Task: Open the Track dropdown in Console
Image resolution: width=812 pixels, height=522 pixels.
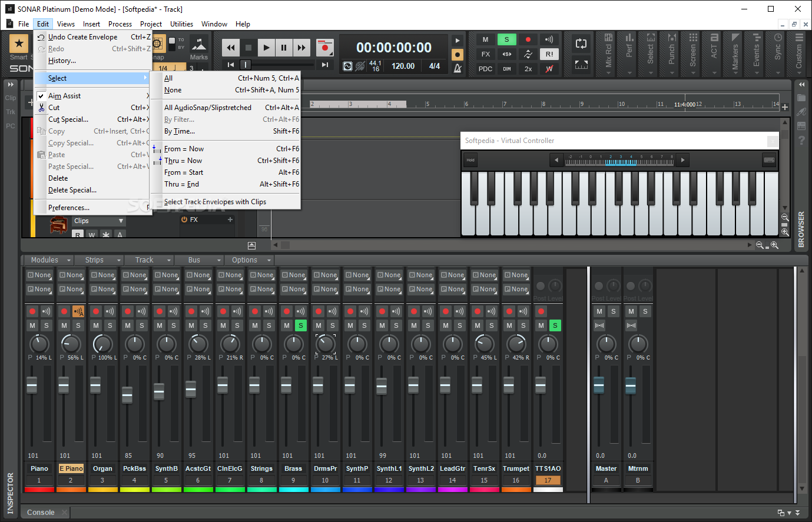Action: pos(149,260)
